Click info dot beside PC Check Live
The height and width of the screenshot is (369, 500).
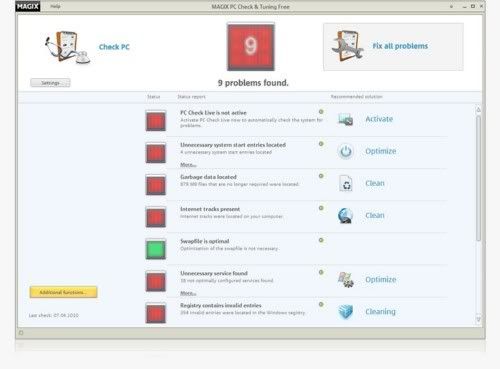coord(321,112)
